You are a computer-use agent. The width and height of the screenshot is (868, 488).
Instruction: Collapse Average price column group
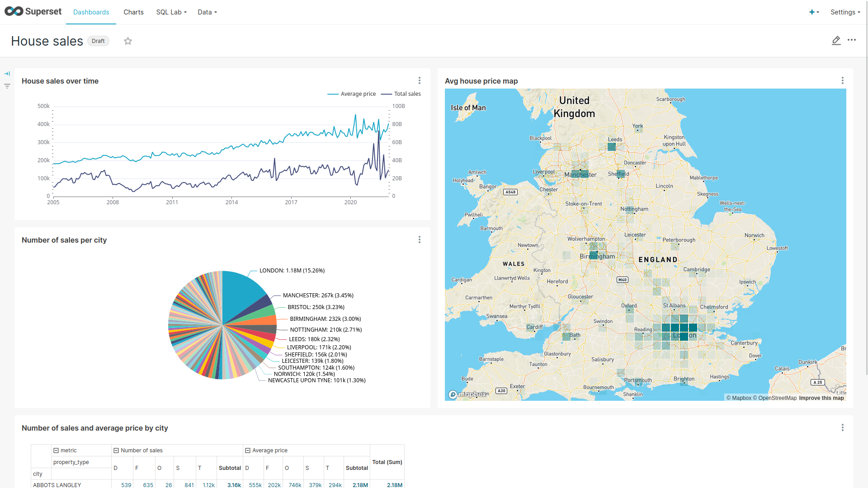[x=248, y=450]
